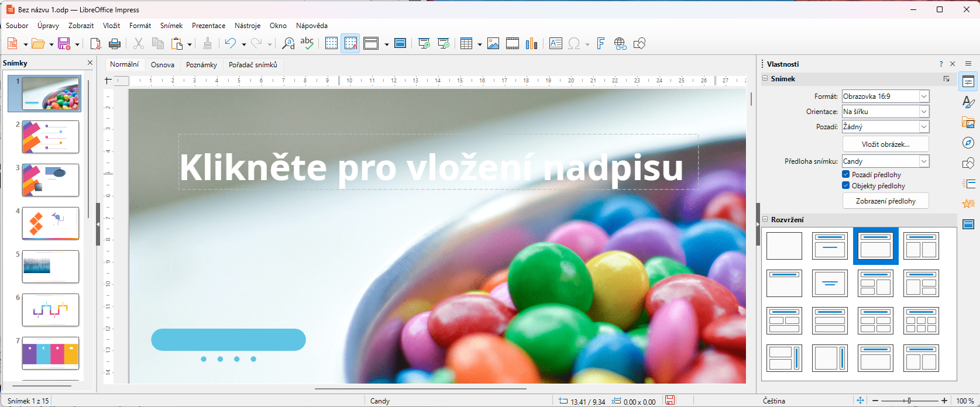
Task: Click the Insert chart icon
Action: (531, 43)
